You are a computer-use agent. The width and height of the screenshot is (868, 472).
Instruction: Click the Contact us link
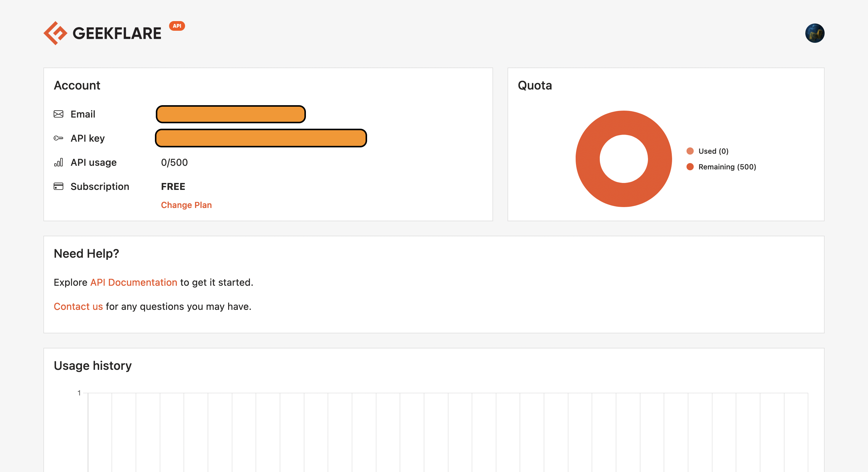tap(78, 307)
